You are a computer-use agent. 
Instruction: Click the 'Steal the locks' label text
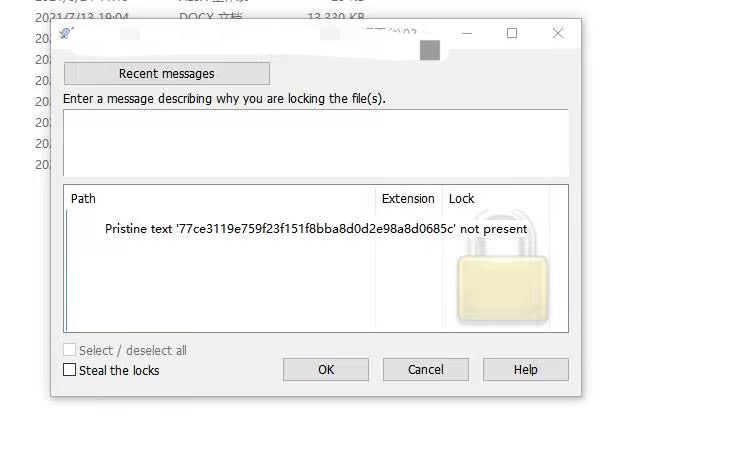point(119,370)
